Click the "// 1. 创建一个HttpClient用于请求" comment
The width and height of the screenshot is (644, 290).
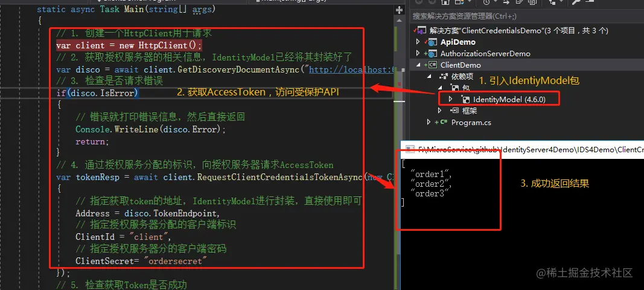[x=134, y=33]
